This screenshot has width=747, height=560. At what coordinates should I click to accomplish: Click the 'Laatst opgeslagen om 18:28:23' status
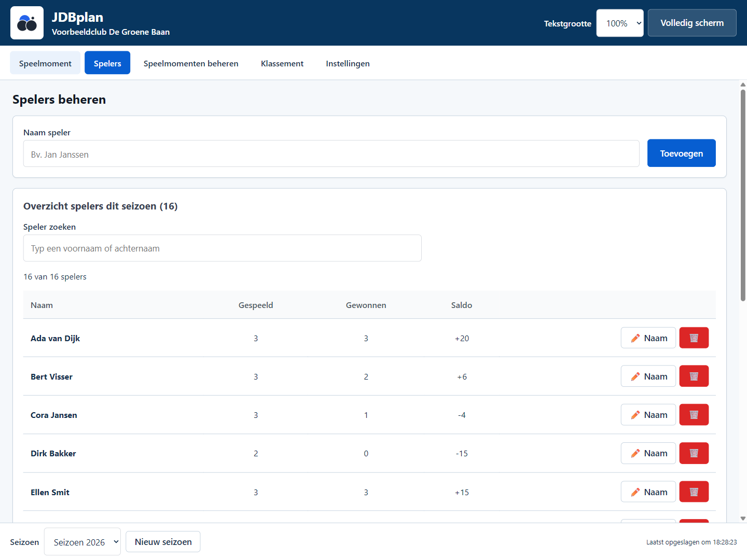691,542
